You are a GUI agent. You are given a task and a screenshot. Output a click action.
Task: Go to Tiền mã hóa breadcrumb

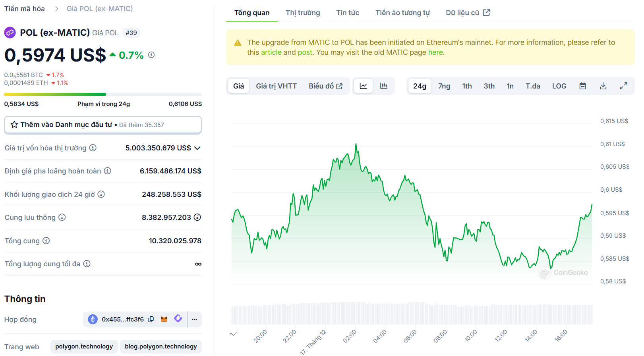[25, 8]
